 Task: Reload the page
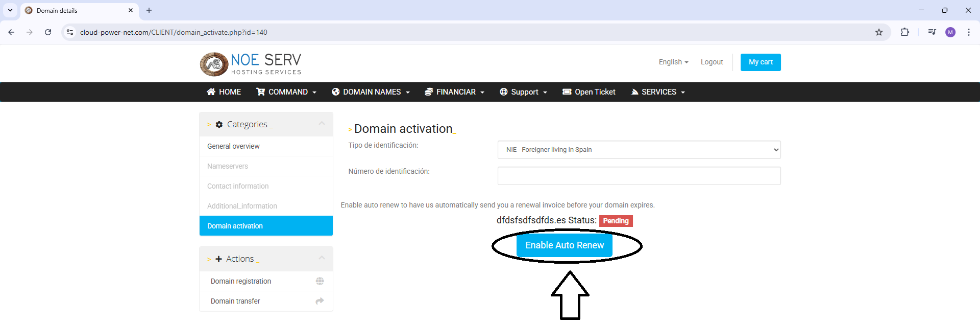tap(48, 32)
